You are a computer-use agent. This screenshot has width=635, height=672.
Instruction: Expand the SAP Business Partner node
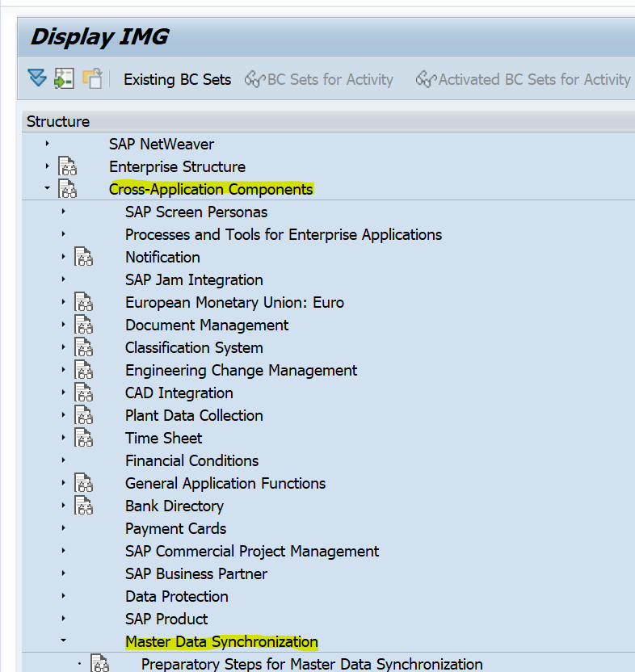point(64,573)
